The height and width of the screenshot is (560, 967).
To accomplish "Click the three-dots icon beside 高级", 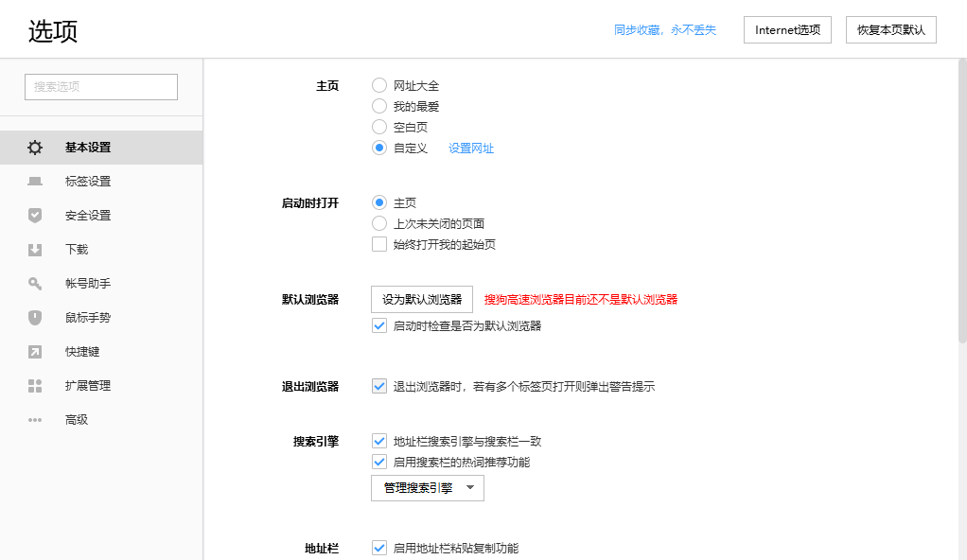I will (35, 420).
